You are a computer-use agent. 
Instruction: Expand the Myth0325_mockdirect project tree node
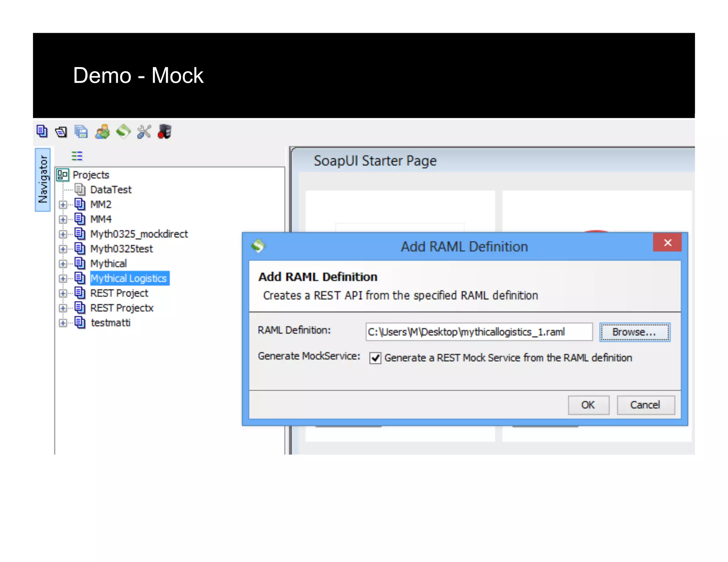coord(63,234)
